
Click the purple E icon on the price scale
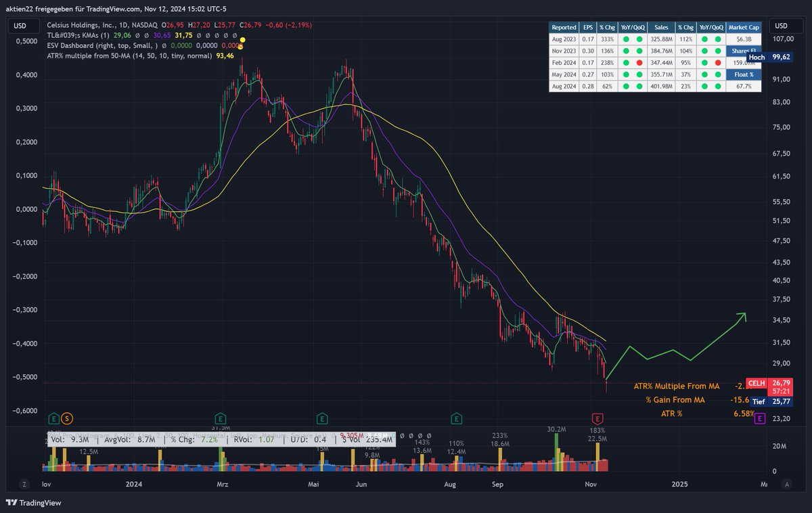click(x=759, y=419)
